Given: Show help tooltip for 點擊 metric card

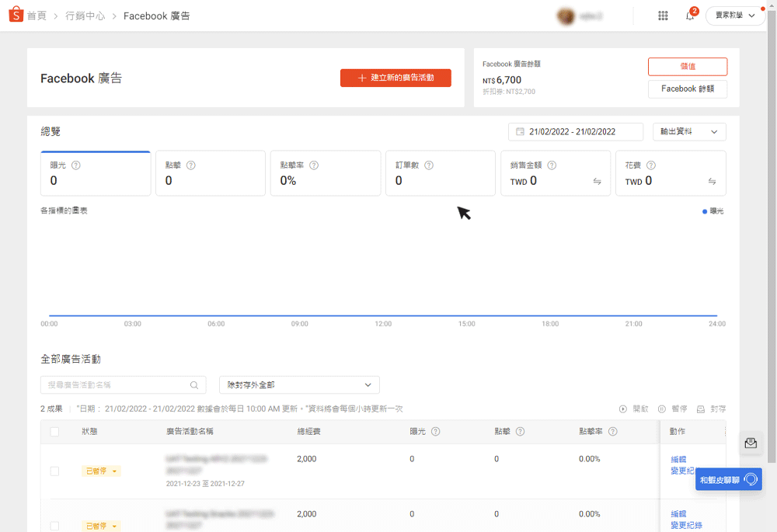Looking at the screenshot, I should (x=191, y=165).
